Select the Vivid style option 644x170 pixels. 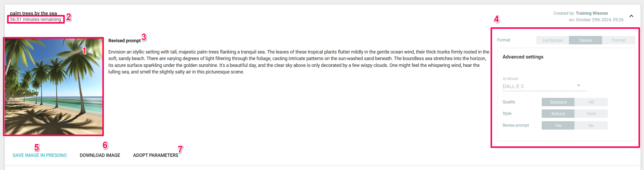pos(591,114)
